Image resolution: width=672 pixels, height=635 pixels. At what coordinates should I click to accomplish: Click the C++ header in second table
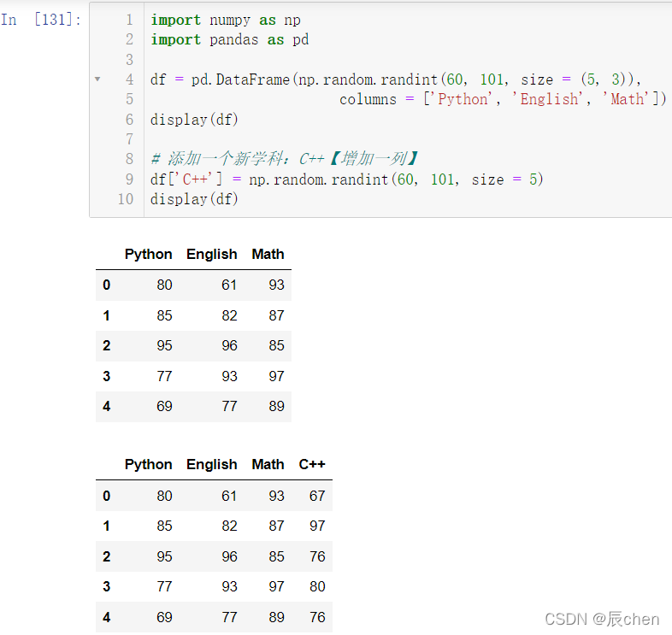pyautogui.click(x=312, y=464)
